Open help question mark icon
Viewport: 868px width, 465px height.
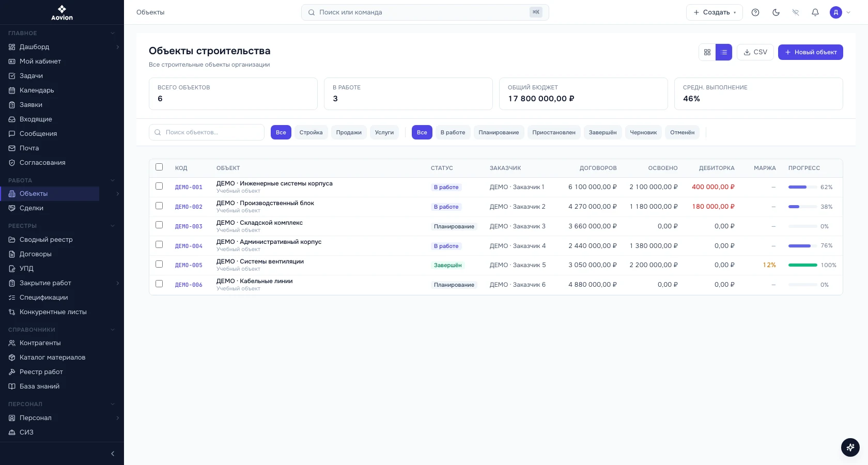pyautogui.click(x=755, y=12)
